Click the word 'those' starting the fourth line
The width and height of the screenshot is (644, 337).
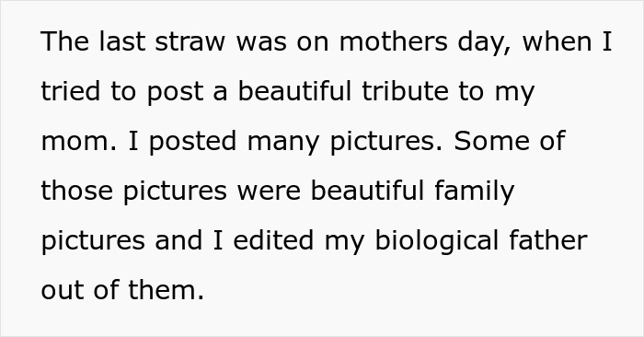tap(76, 191)
